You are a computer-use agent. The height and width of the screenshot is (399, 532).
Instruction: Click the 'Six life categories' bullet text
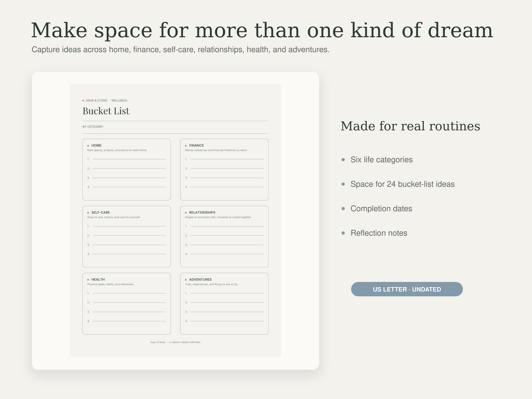pyautogui.click(x=381, y=160)
